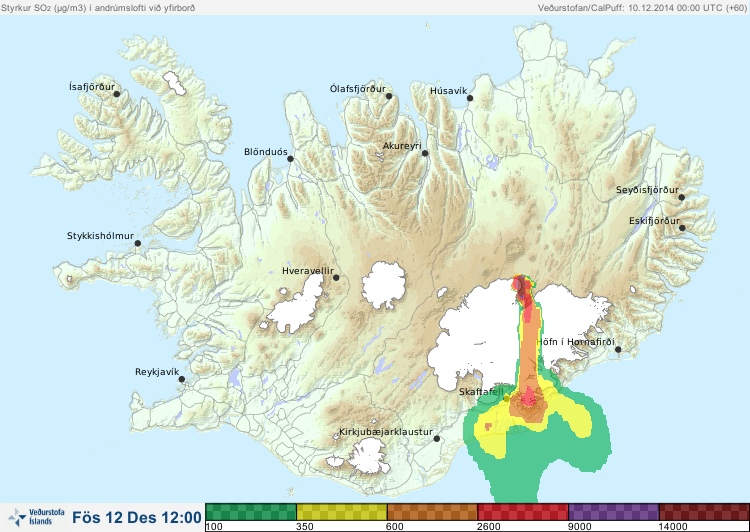Click the 'Fös 12 Des 12:00' forecast time
This screenshot has width=750, height=532.
coord(137,517)
